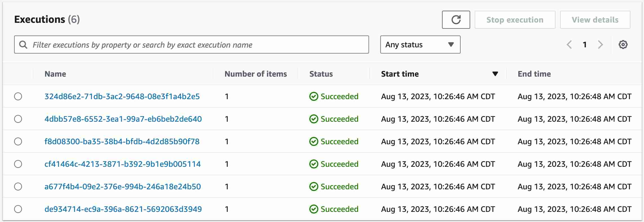This screenshot has height=222, width=644.
Task: Click the Succeeded check icon in first row
Action: point(314,96)
